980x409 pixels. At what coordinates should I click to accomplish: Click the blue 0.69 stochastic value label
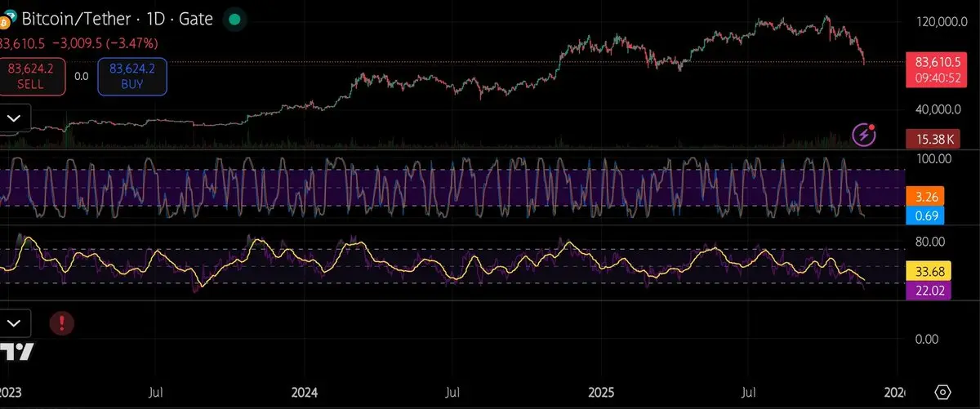coord(926,216)
